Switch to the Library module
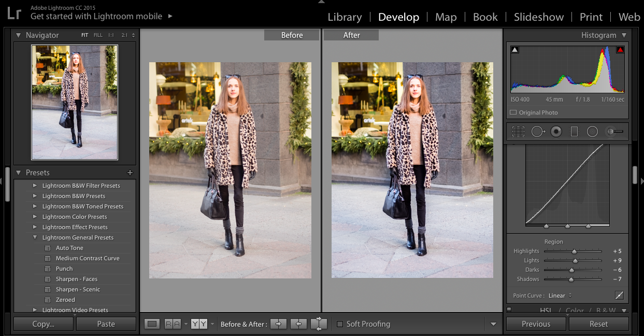Screen dimensions: 644x336 [x=345, y=17]
